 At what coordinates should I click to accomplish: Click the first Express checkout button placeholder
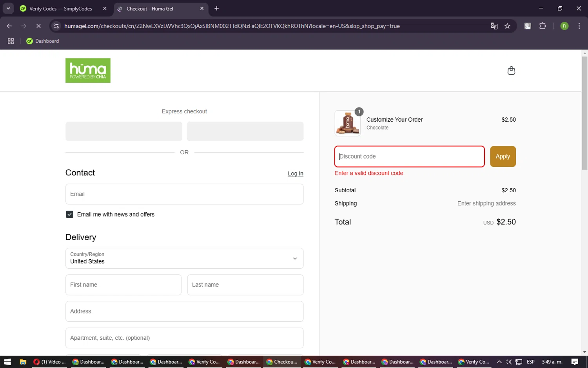(124, 131)
